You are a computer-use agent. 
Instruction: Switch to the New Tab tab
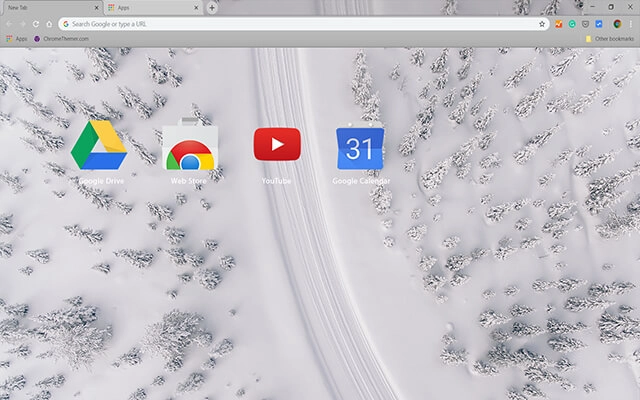51,8
